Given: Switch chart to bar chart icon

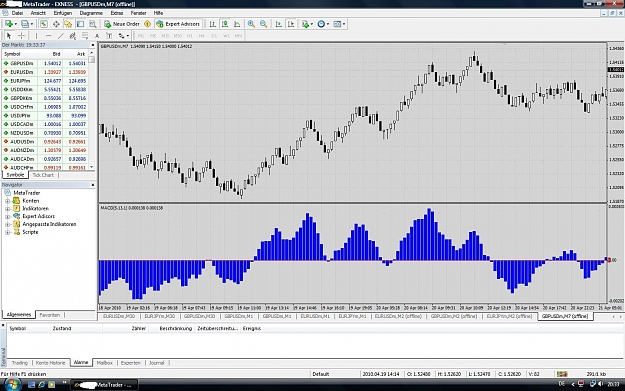Looking at the screenshot, I should [212, 24].
